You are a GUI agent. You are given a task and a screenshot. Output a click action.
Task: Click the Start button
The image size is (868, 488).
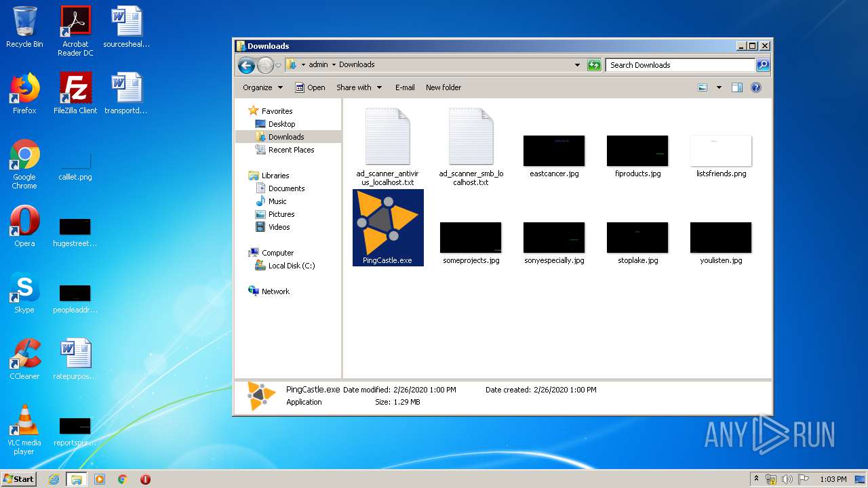point(19,479)
